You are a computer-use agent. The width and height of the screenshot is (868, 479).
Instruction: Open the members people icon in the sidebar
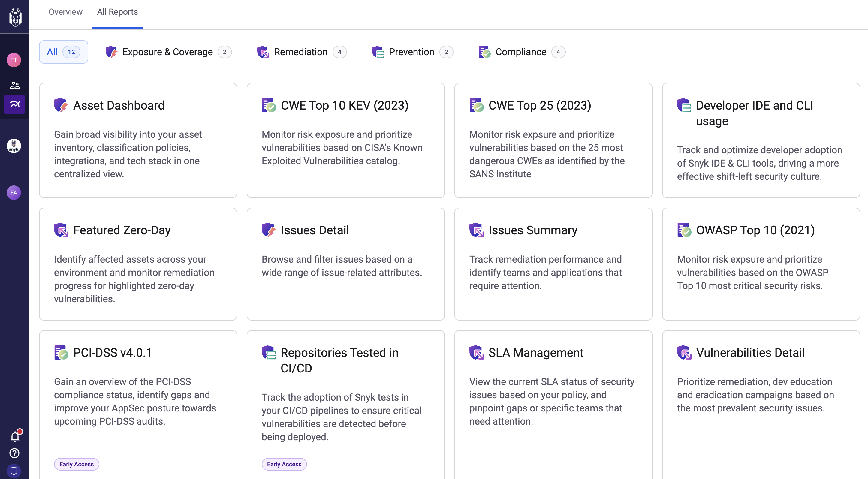(x=14, y=85)
